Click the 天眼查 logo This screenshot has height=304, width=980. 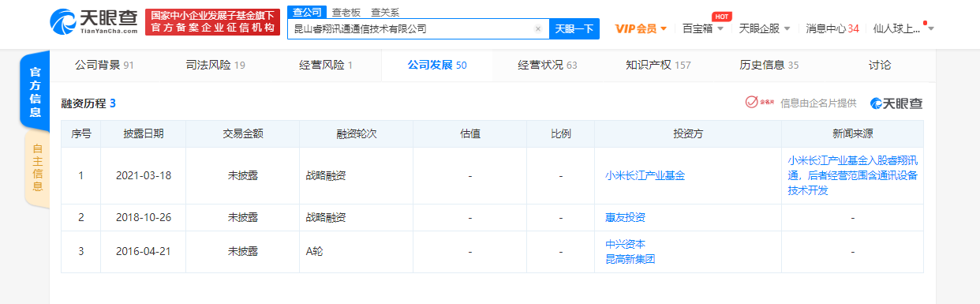tap(95, 21)
